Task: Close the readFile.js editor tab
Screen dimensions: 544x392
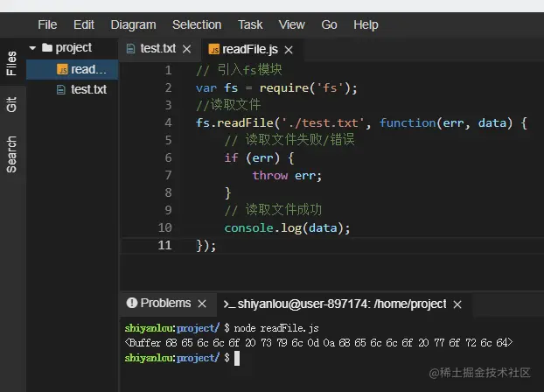Action: 289,50
